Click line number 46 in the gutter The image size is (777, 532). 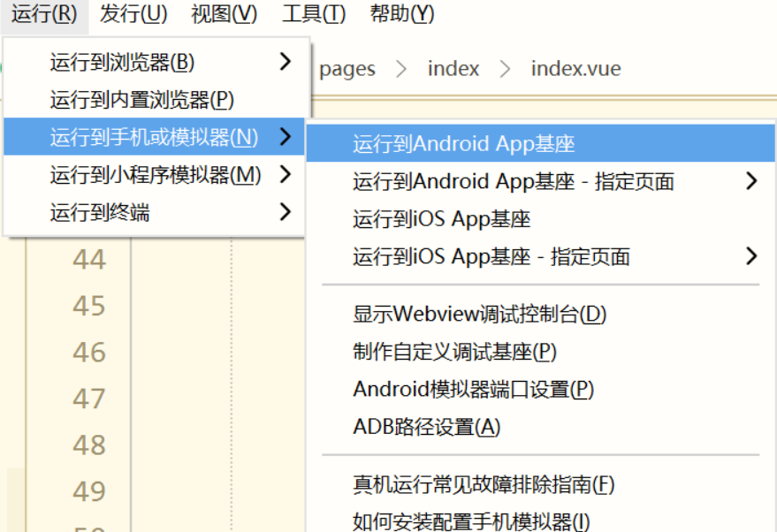click(x=88, y=353)
